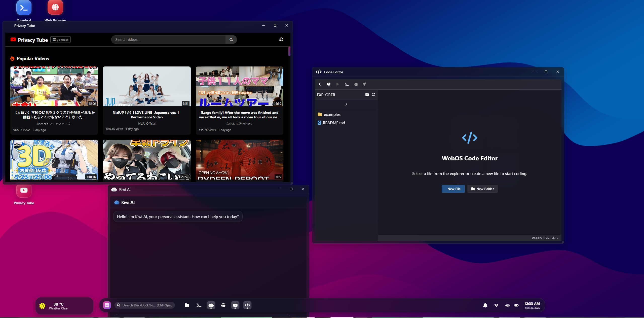Open the NiziU LOVE LINE video thumbnail
This screenshot has width=644, height=318.
pos(147,86)
